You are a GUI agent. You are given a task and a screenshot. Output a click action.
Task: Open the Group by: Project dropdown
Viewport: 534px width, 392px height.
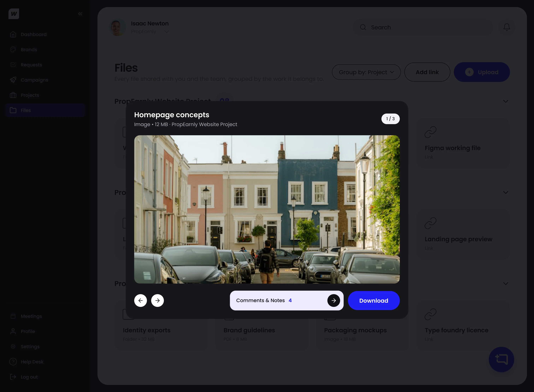[x=366, y=72]
